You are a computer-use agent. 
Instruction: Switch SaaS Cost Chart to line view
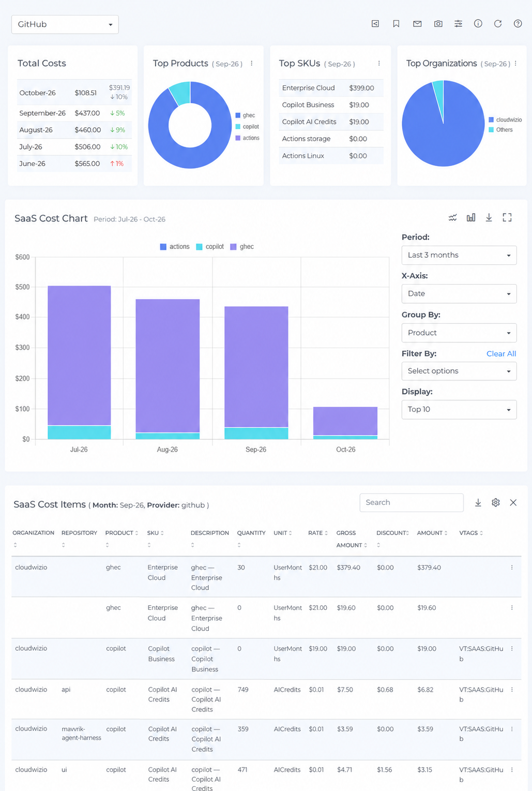(453, 218)
